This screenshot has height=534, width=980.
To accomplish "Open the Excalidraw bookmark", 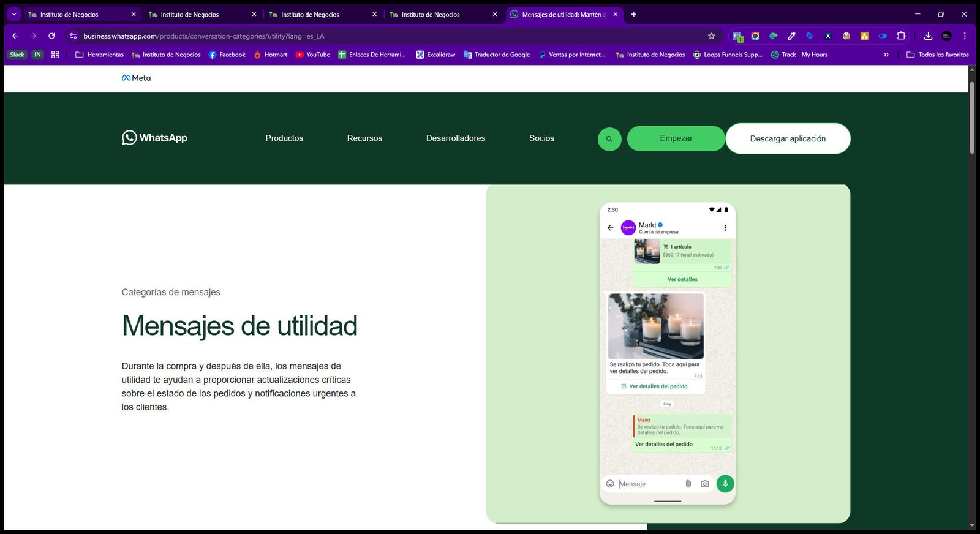I will point(435,55).
